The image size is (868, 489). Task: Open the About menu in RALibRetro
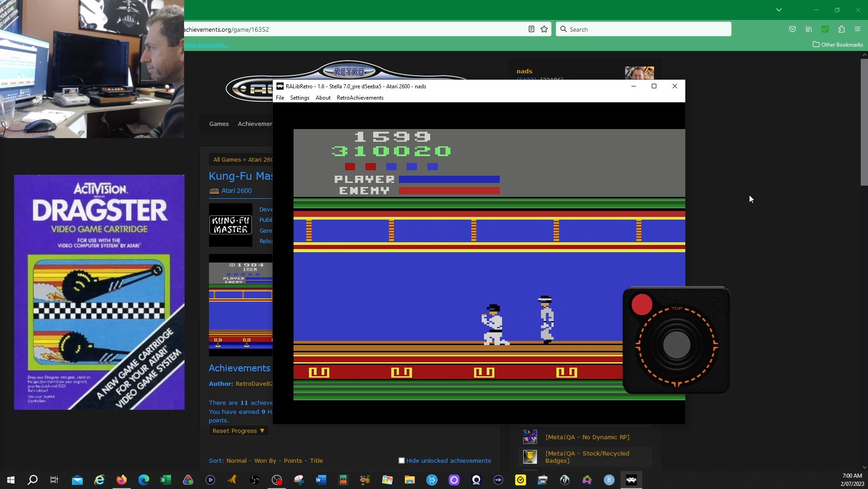point(323,98)
